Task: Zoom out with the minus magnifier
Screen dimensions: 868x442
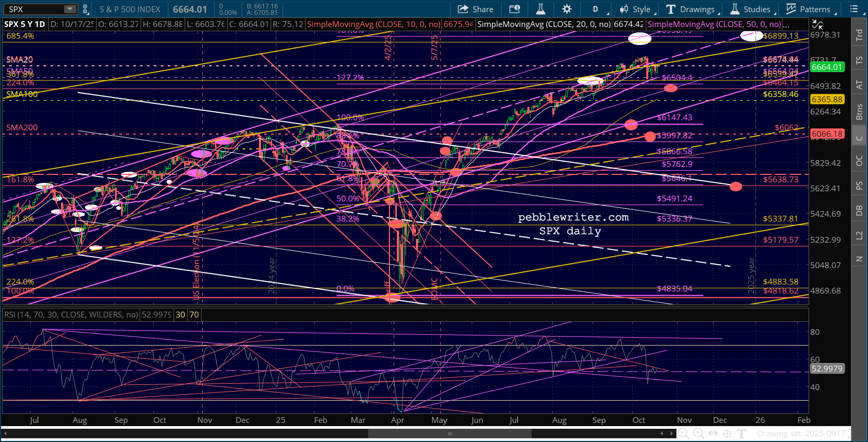Action: pyautogui.click(x=684, y=433)
